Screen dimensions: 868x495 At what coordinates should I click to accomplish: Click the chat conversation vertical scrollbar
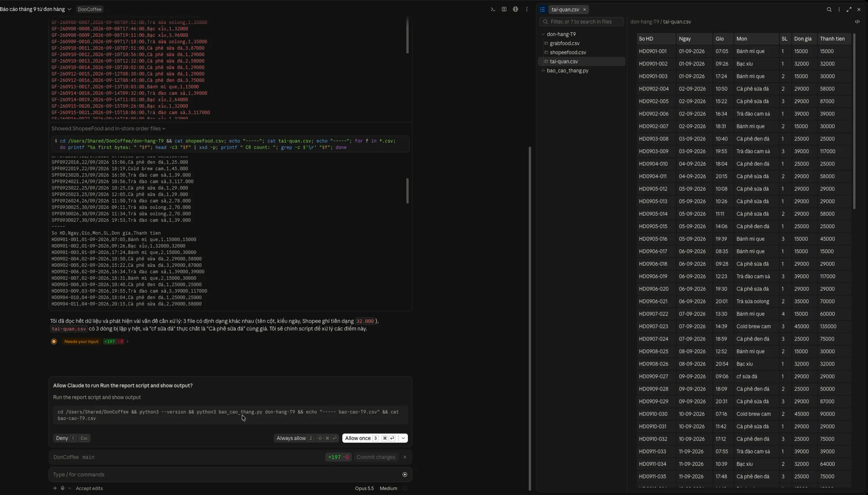(529, 318)
